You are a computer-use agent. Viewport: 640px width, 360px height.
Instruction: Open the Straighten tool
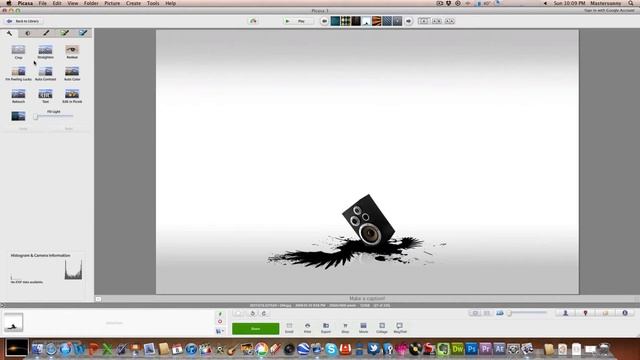(45, 52)
